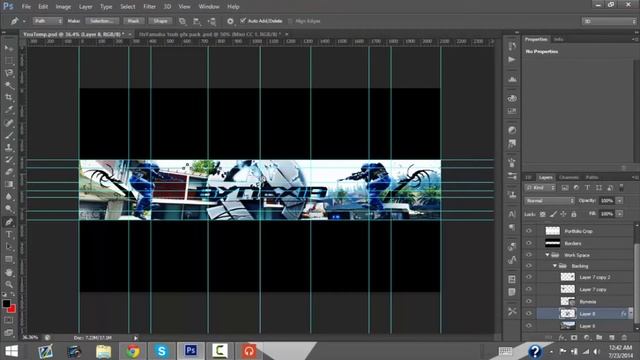Click the Mask button

(133, 21)
